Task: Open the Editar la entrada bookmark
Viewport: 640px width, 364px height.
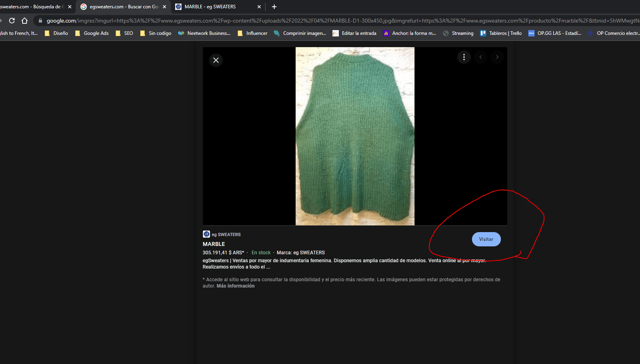Action: [354, 33]
